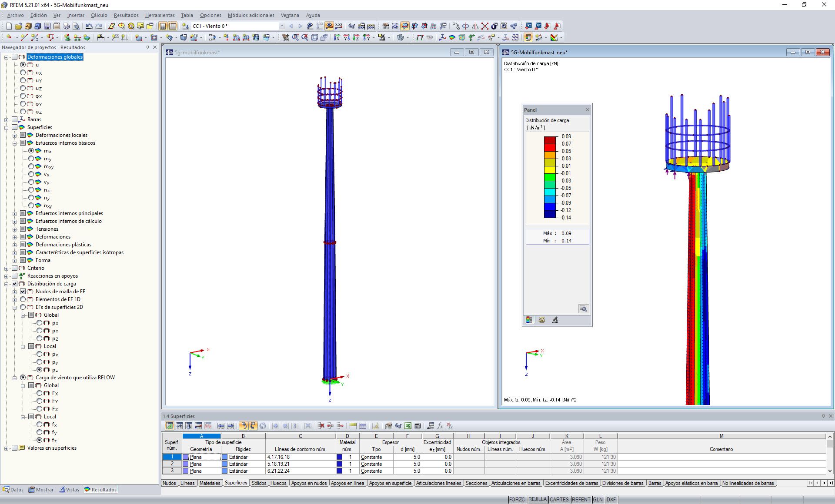Export the table to Excel
This screenshot has height=504, width=835.
point(408,426)
